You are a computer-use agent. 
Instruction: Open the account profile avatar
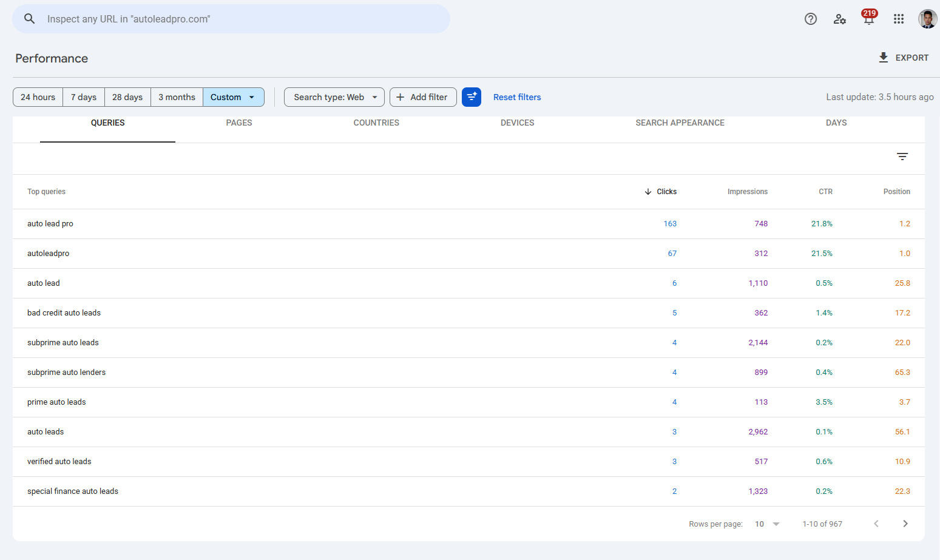click(x=927, y=19)
